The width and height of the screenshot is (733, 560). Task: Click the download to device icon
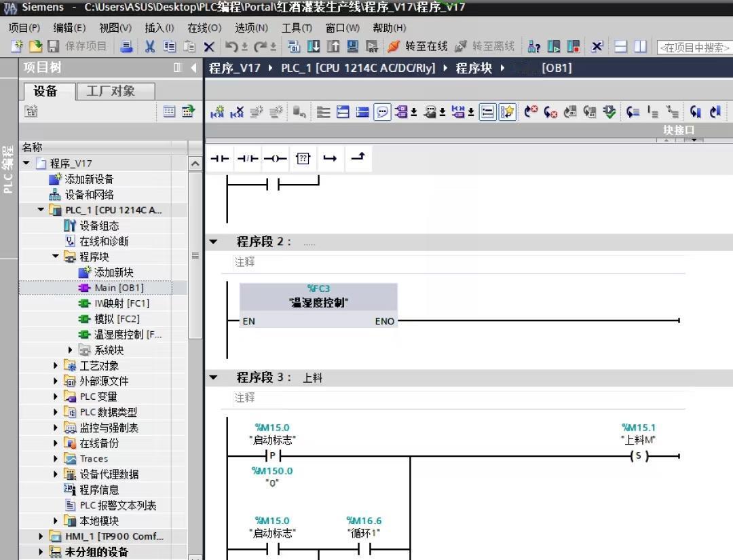point(313,46)
